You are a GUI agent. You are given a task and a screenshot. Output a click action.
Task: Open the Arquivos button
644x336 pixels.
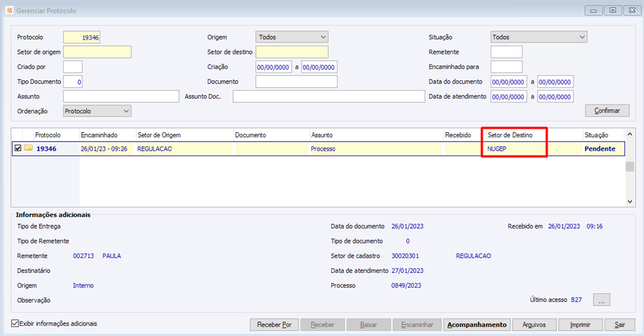tap(534, 324)
